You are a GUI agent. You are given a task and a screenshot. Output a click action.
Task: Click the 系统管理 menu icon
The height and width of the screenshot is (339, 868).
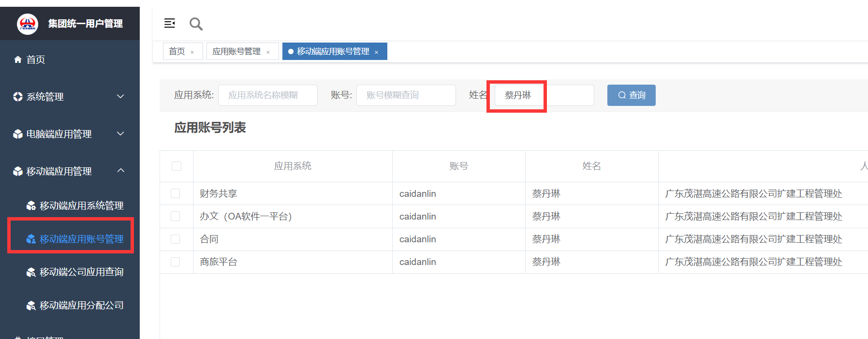18,97
